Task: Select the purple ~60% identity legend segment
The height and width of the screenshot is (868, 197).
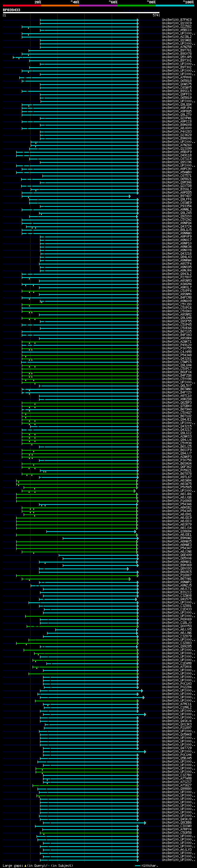Action: click(98, 6)
